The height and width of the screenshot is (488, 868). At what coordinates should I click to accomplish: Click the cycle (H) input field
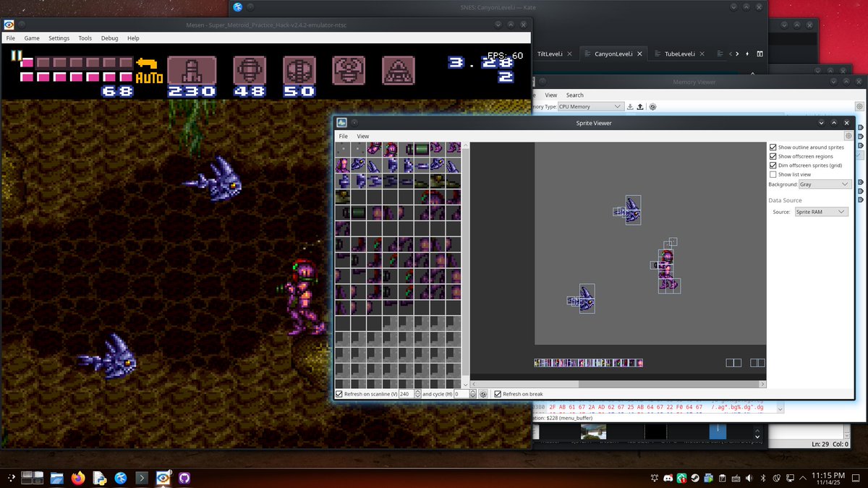tap(461, 394)
